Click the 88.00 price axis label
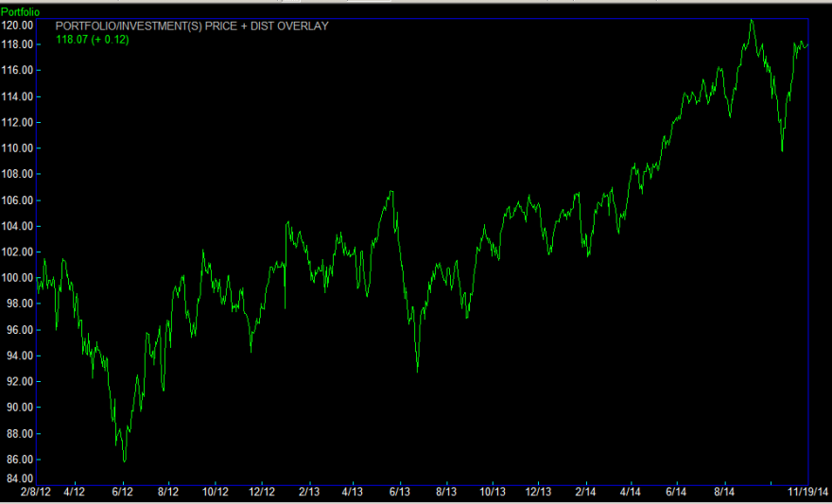Screen dimensions: 832x504 (20, 434)
